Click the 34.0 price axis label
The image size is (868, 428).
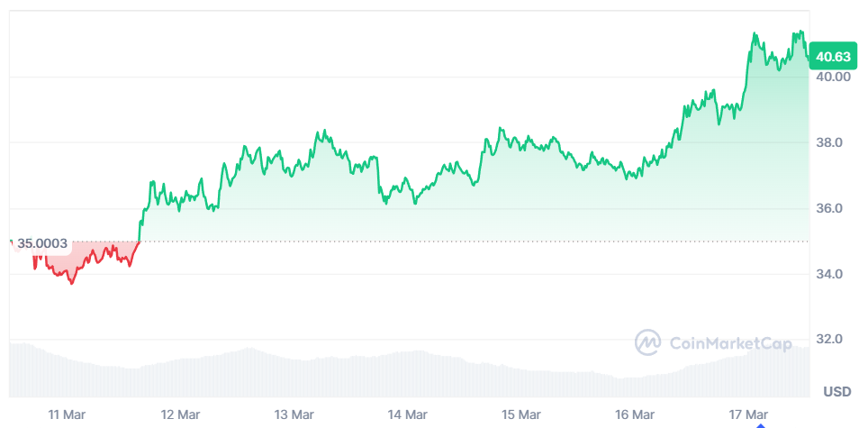point(828,274)
